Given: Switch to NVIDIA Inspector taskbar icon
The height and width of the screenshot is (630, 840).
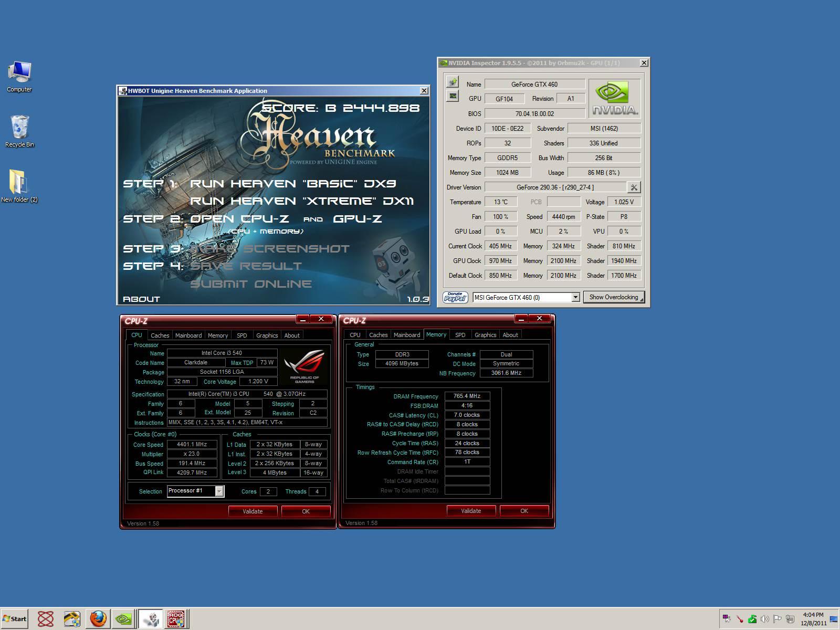Looking at the screenshot, I should coord(124,619).
